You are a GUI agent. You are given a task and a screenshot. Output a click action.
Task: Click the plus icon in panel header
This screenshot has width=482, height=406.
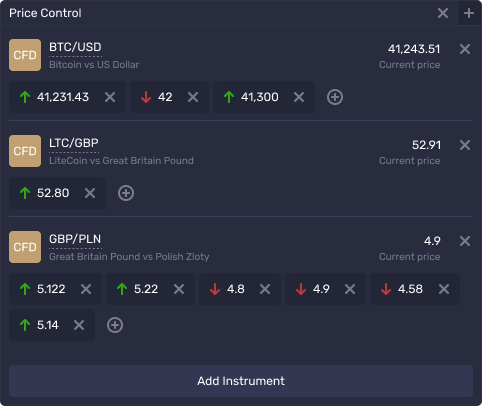(469, 13)
